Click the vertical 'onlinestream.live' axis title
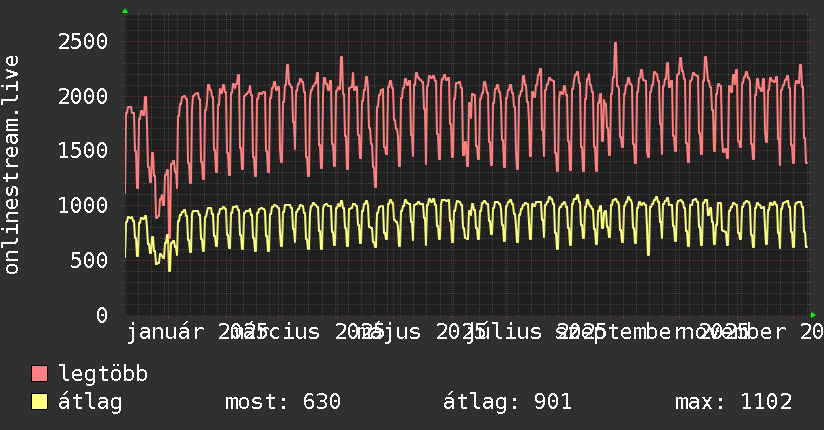The image size is (824, 430). 11,165
